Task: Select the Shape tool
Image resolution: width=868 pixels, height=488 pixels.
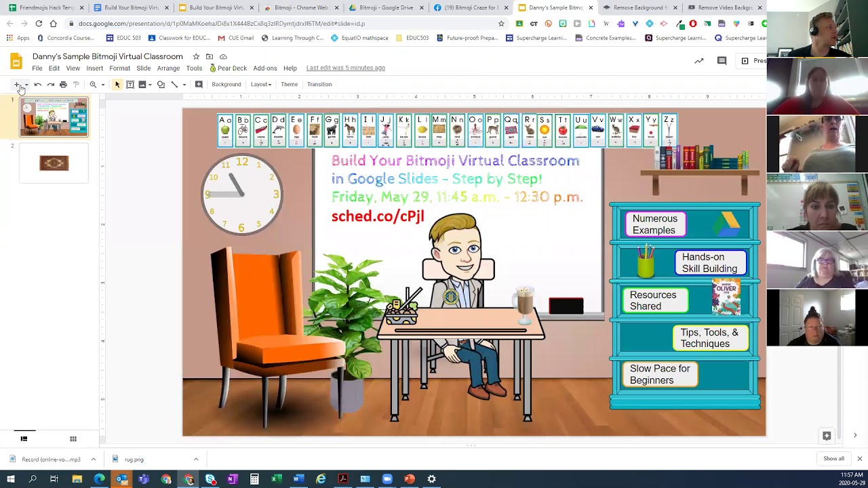Action: pyautogui.click(x=161, y=85)
